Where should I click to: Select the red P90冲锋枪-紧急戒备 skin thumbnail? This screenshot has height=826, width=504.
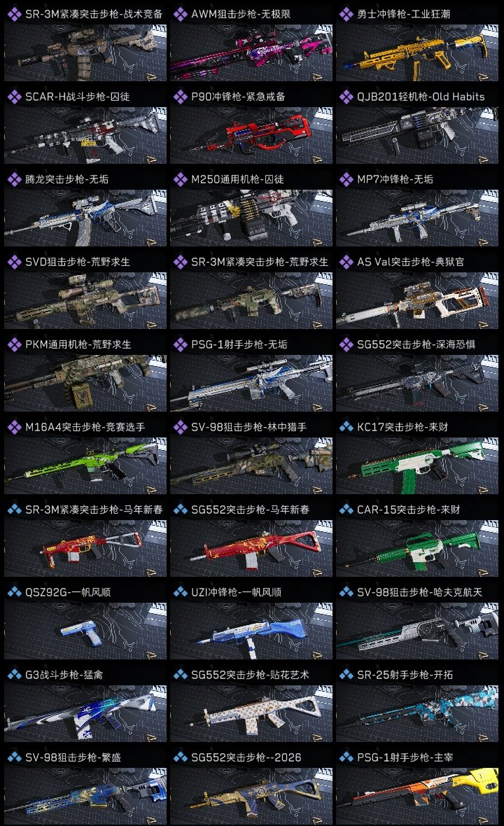[251, 135]
